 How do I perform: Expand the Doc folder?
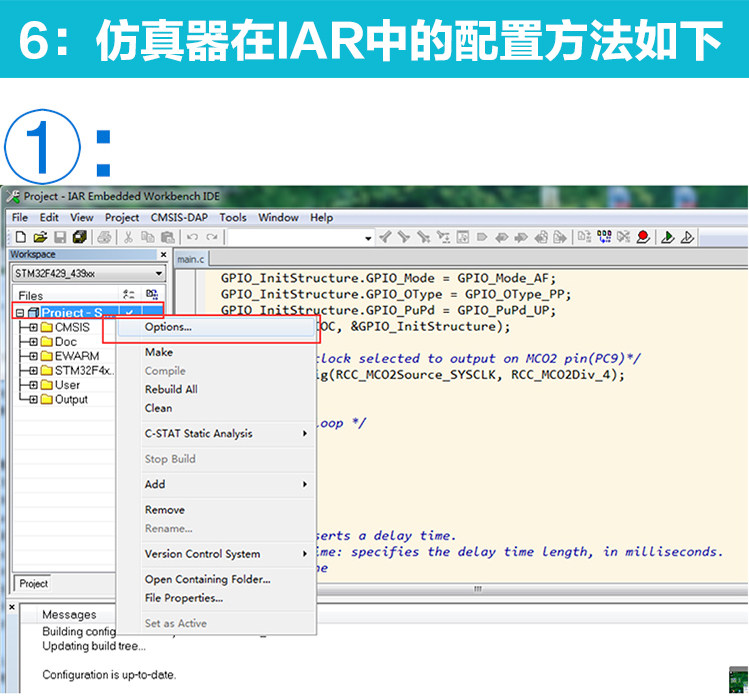point(33,342)
